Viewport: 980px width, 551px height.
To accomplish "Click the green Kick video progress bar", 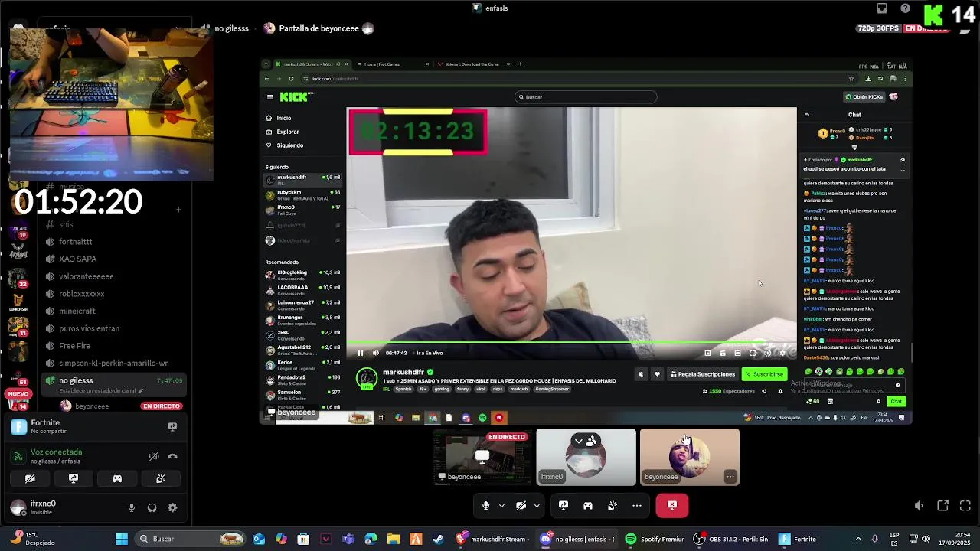I will [x=571, y=343].
